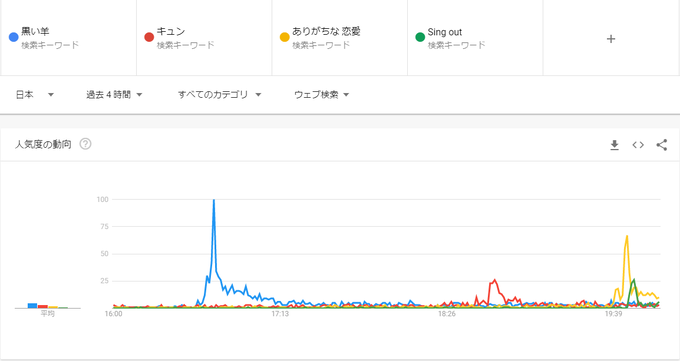Click the yellow spike near 19:39

pos(627,237)
